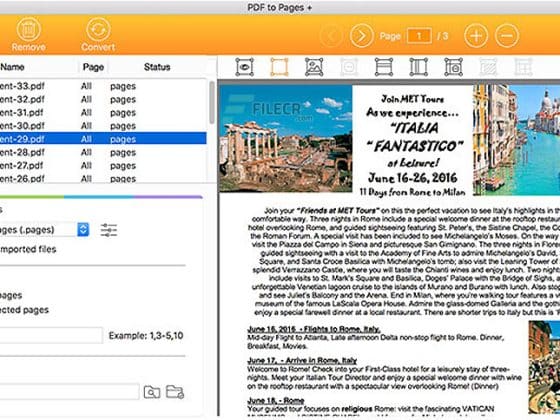Select the row-divider table marking tool
This screenshot has height=420, width=560.
coord(384,67)
